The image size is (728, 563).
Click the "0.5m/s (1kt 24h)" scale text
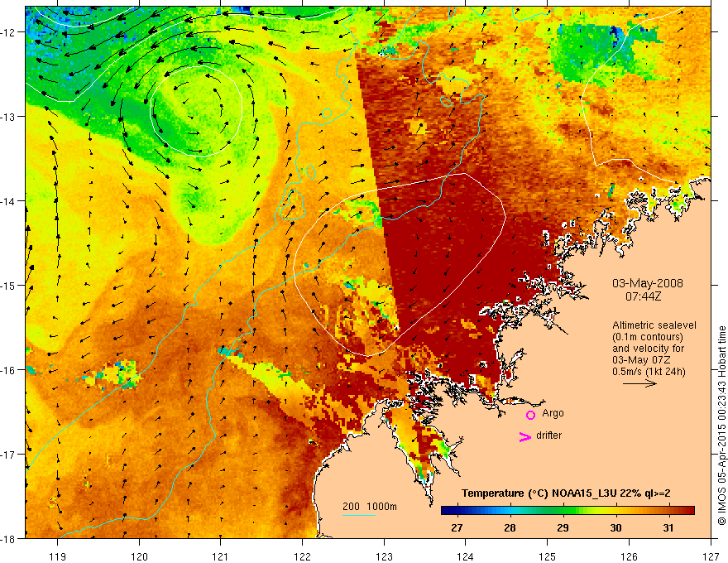pyautogui.click(x=649, y=372)
